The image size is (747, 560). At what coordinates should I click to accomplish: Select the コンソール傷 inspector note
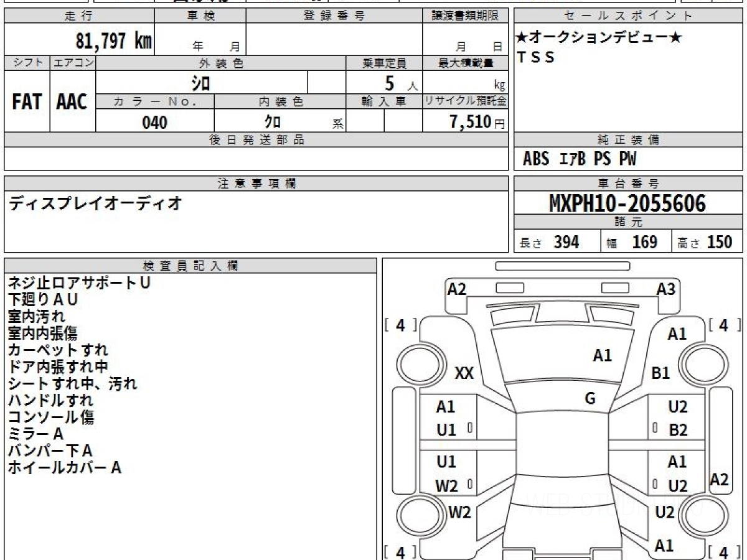point(50,418)
